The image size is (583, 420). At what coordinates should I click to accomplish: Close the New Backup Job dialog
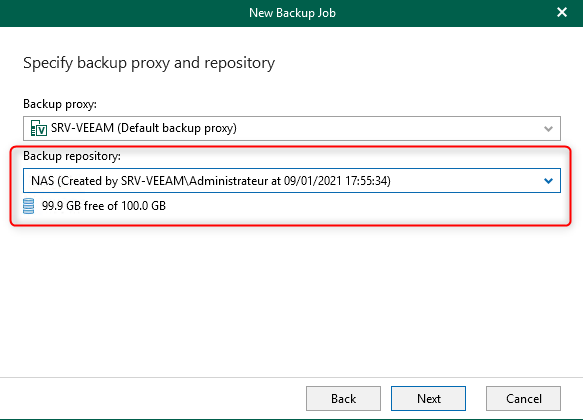562,13
